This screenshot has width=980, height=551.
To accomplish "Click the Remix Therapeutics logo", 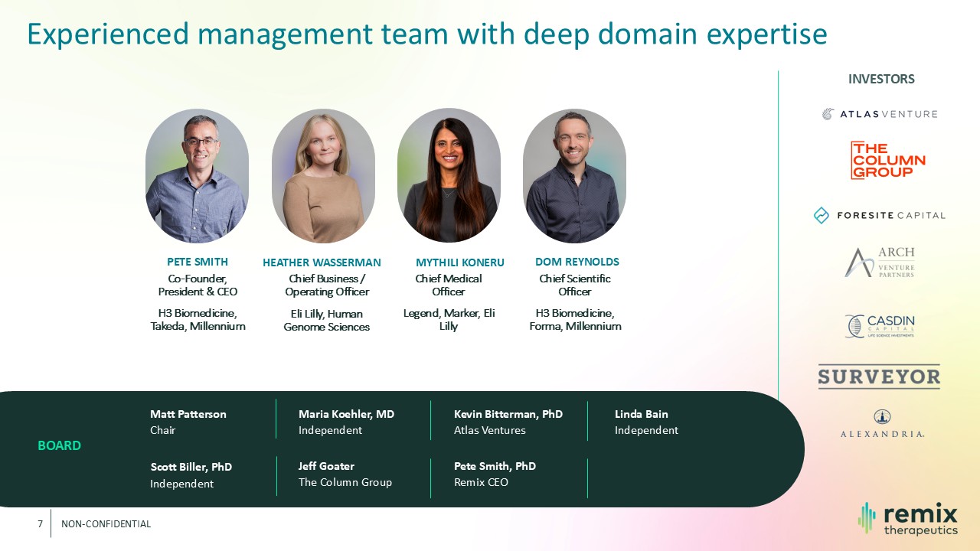I will coord(908,519).
